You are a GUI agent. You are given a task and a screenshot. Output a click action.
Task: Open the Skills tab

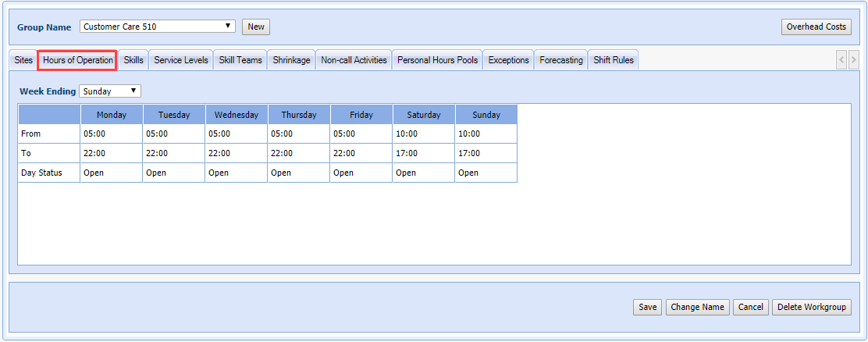[133, 60]
